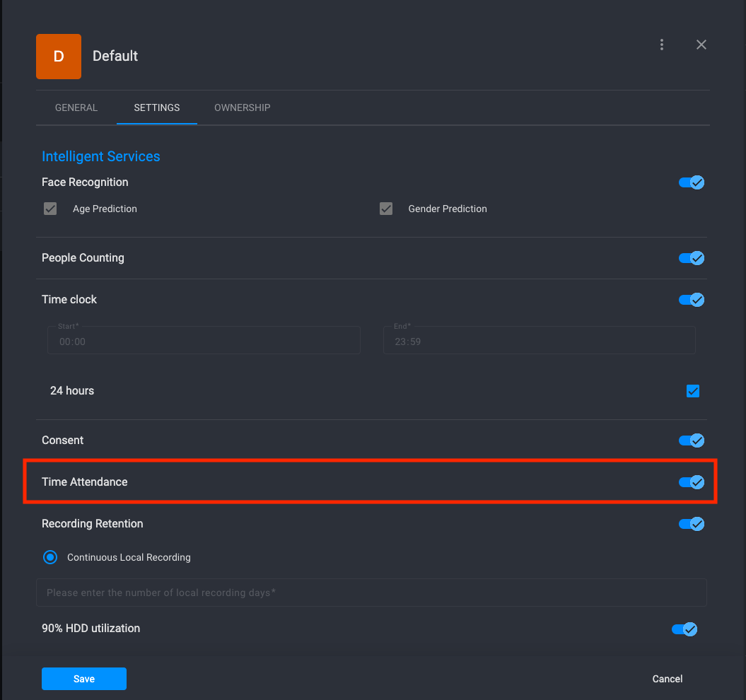Viewport: 746px width, 700px height.
Task: Click the Default title text
Action: tap(115, 56)
